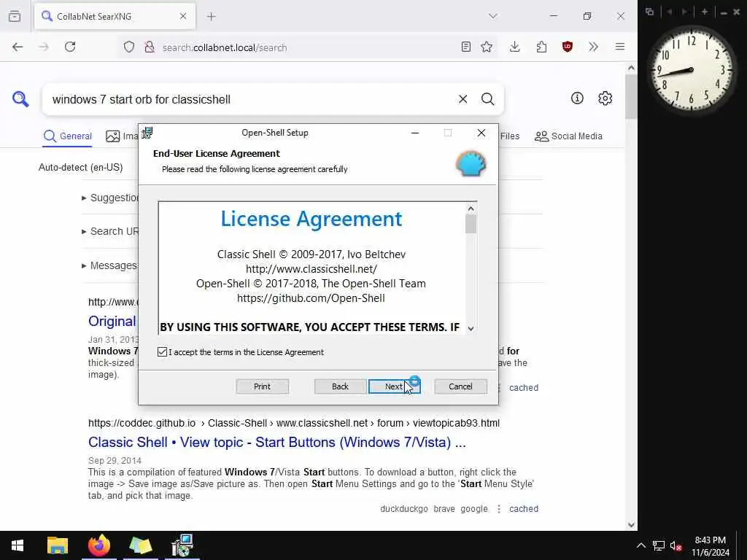Open the muted volume tray icon
The height and width of the screenshot is (560, 747).
(676, 545)
